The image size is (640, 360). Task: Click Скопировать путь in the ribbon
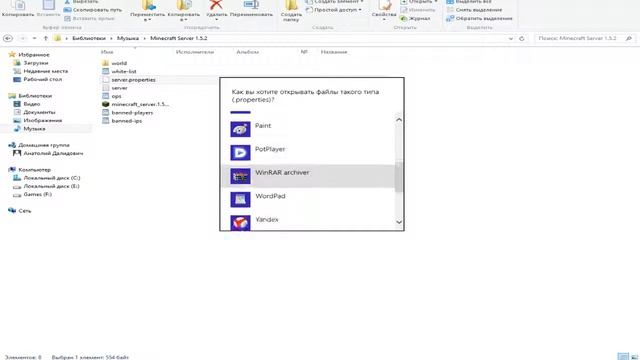click(x=93, y=10)
